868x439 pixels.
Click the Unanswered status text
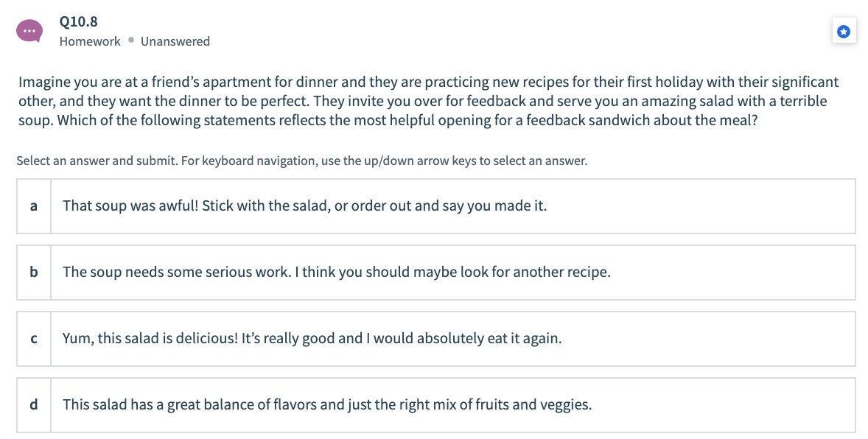[175, 41]
